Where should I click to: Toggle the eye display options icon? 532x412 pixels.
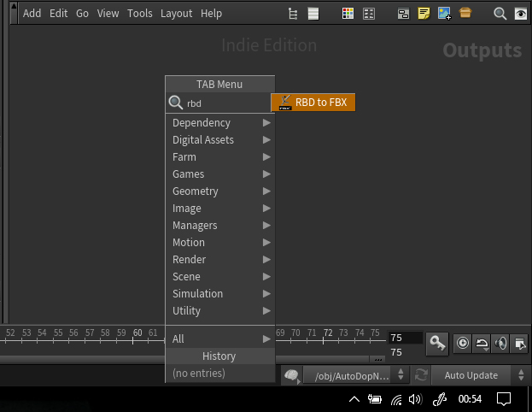point(521,14)
